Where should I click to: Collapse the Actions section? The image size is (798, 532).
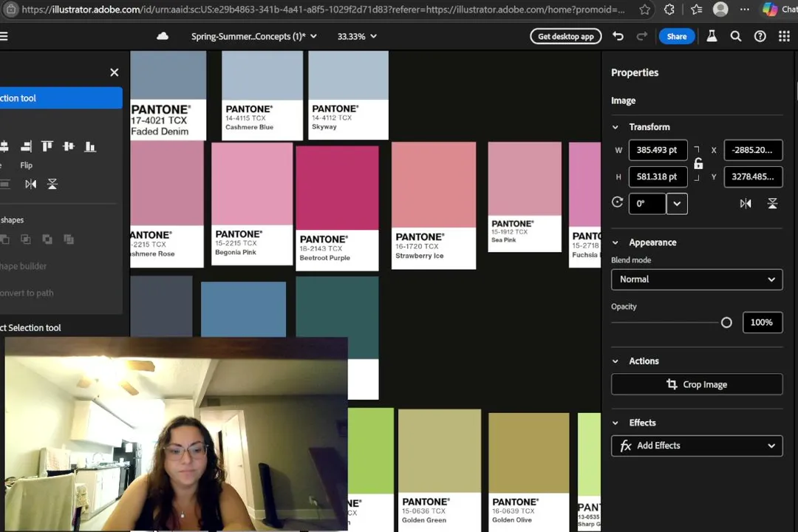pyautogui.click(x=615, y=361)
